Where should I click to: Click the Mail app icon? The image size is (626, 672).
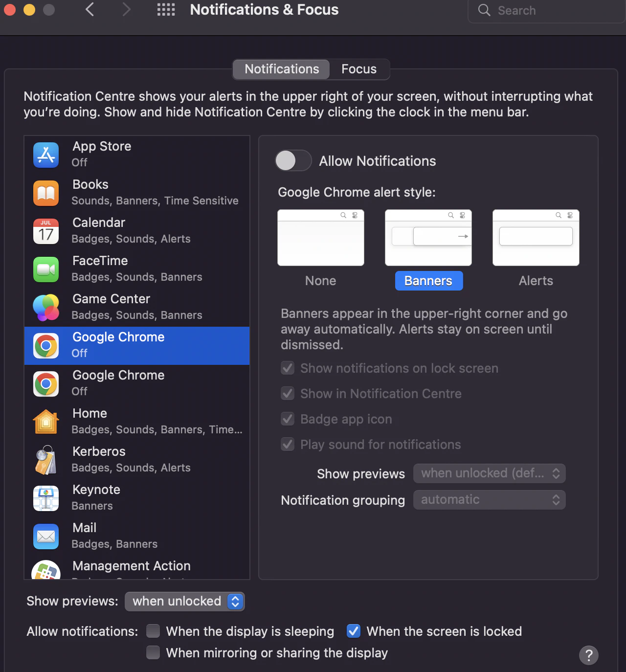[x=46, y=536]
